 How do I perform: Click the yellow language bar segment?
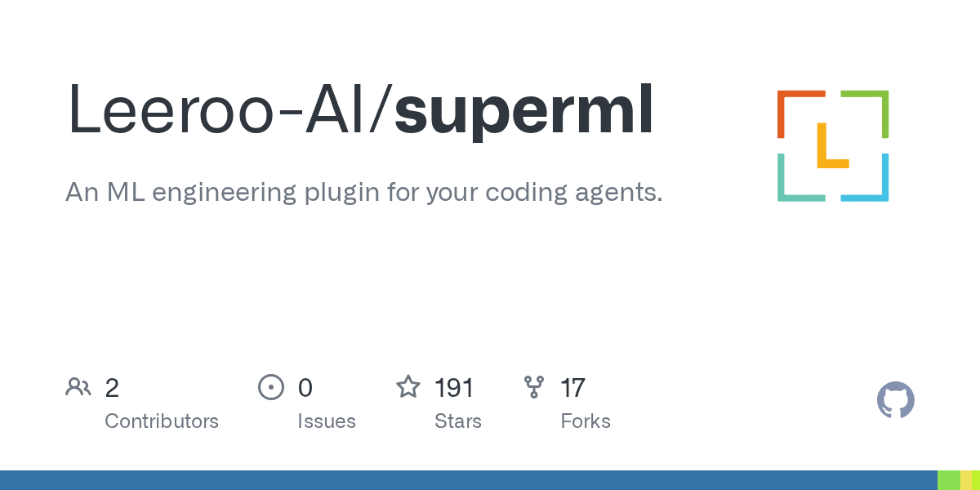coord(965,480)
